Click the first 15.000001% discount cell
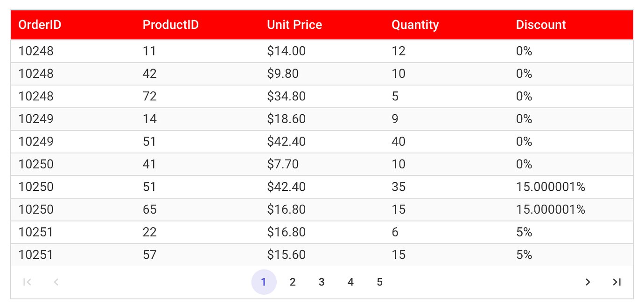 tap(550, 187)
